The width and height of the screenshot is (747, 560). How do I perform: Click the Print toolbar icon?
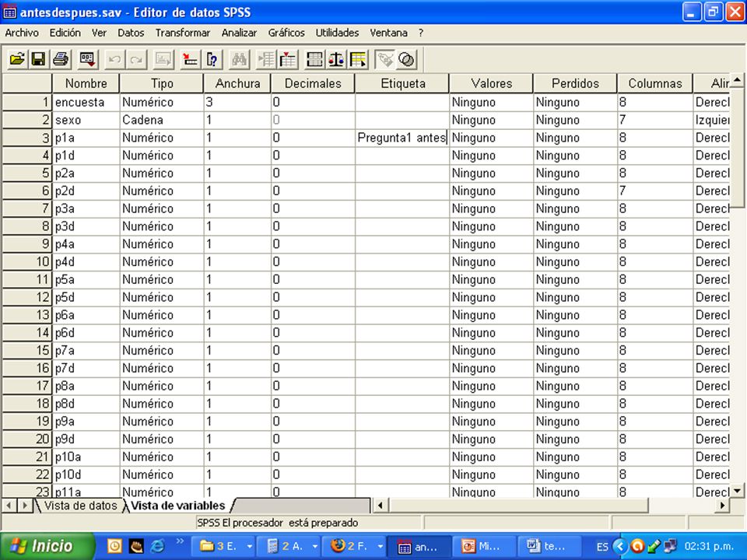[61, 60]
